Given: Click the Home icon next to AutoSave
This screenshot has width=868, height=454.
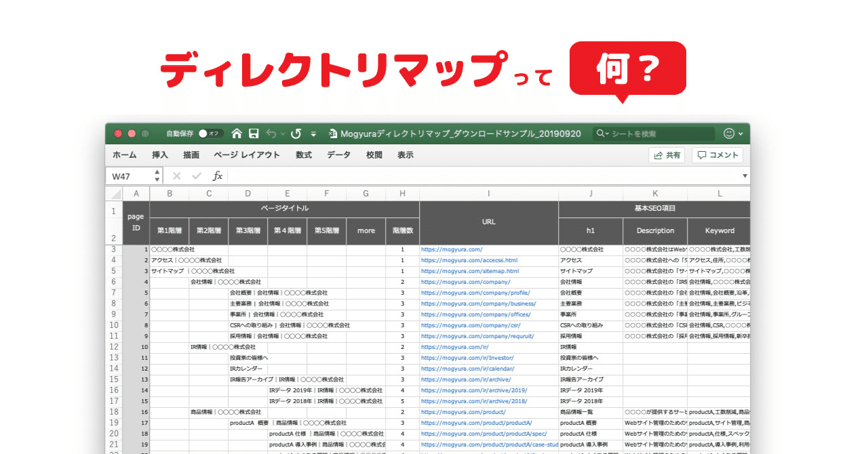Looking at the screenshot, I should [x=237, y=133].
